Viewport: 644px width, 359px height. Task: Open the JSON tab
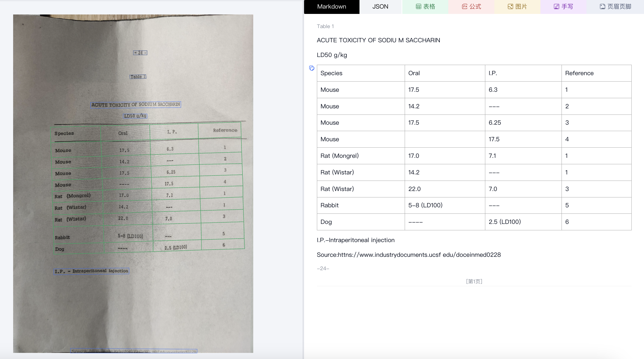380,7
